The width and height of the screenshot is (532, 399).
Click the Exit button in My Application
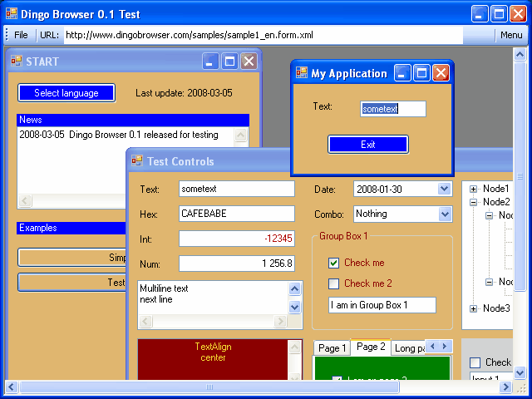368,145
